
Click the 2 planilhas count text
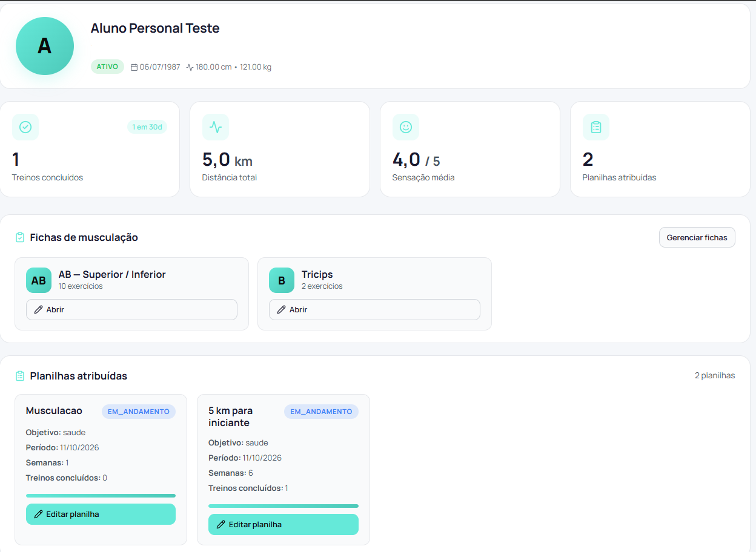pos(715,375)
